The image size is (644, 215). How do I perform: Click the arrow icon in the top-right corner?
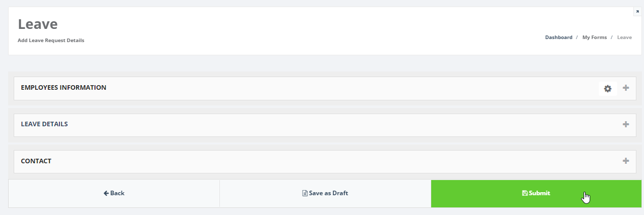coord(637,12)
